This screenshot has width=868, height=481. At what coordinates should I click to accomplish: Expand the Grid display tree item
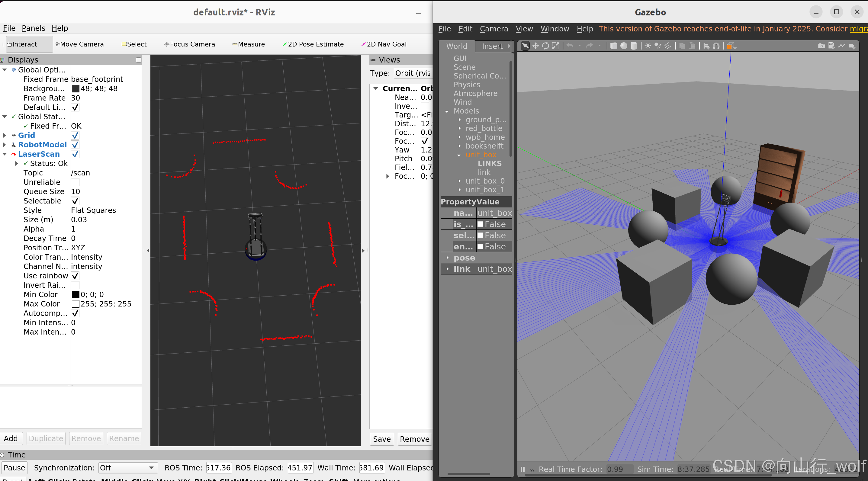[x=5, y=135]
